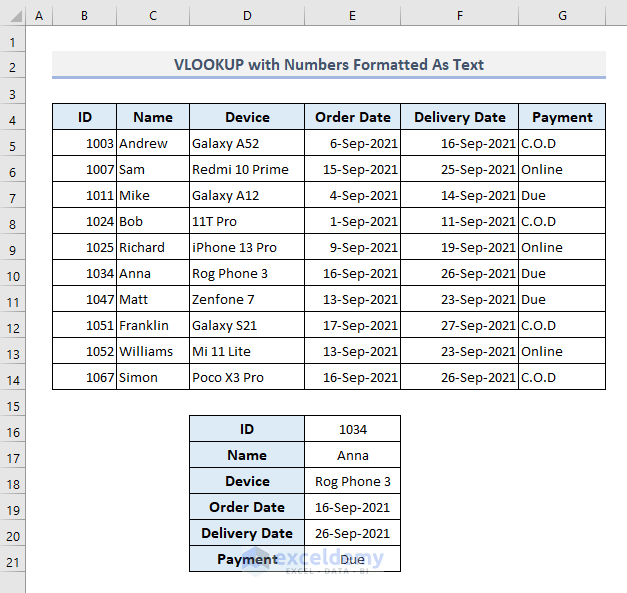Viewport: 627px width, 593px height.
Task: Select cell containing 'Mi 11 Lite'
Action: coord(247,351)
